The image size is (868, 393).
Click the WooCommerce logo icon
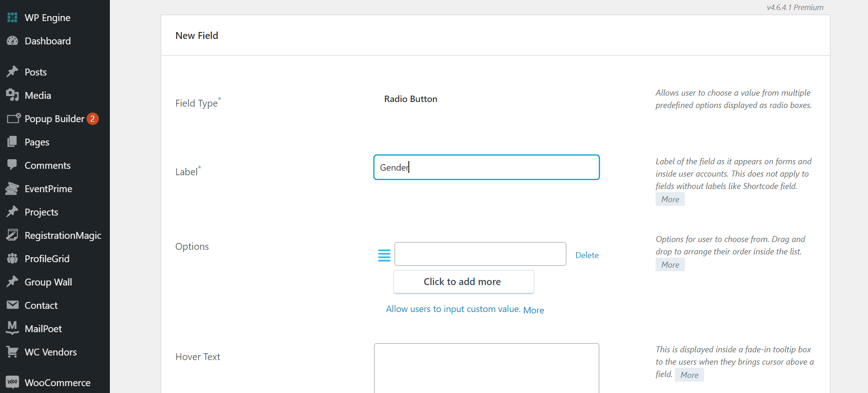tap(12, 382)
